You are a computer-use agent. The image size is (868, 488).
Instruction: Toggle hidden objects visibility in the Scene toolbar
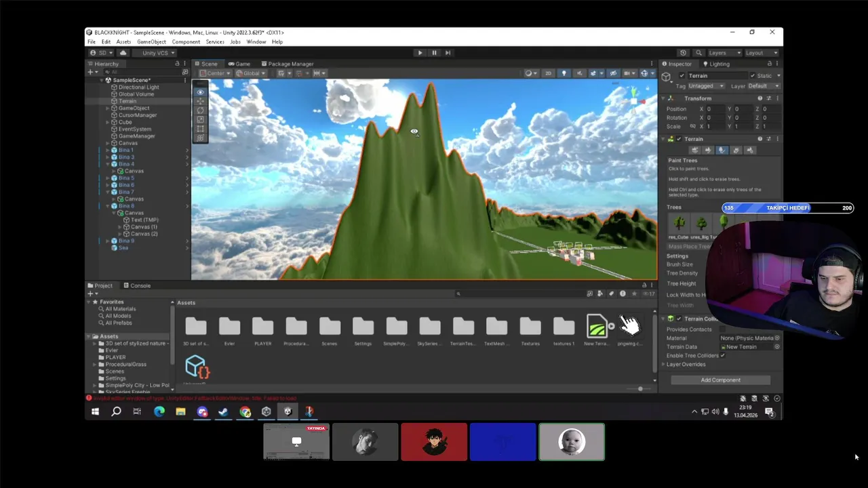pyautogui.click(x=613, y=73)
